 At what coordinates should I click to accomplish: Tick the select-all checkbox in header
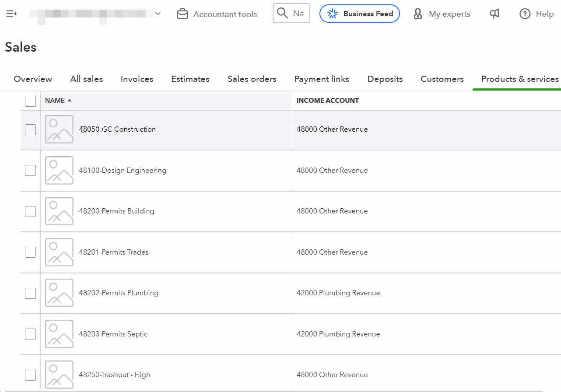point(30,101)
